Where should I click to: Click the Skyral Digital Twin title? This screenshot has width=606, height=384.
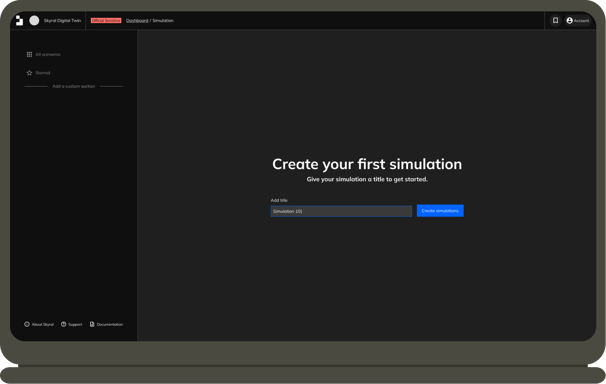click(x=62, y=20)
